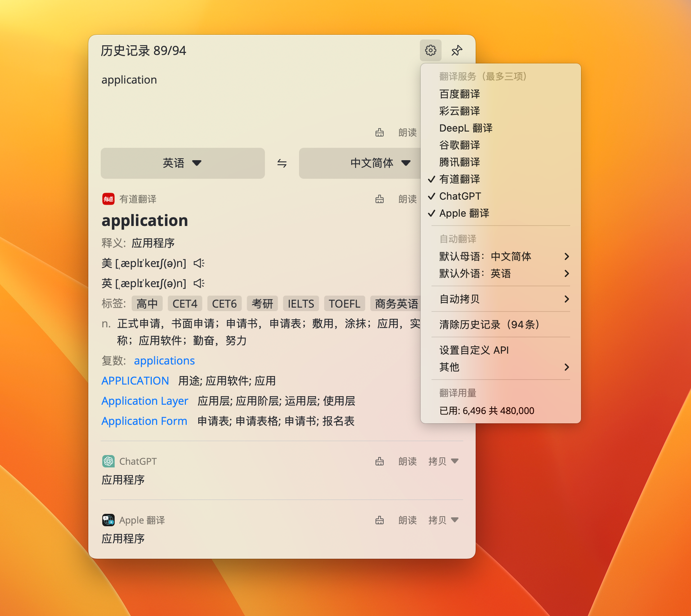
Task: Click the ChatGPT service icon
Action: [x=108, y=461]
